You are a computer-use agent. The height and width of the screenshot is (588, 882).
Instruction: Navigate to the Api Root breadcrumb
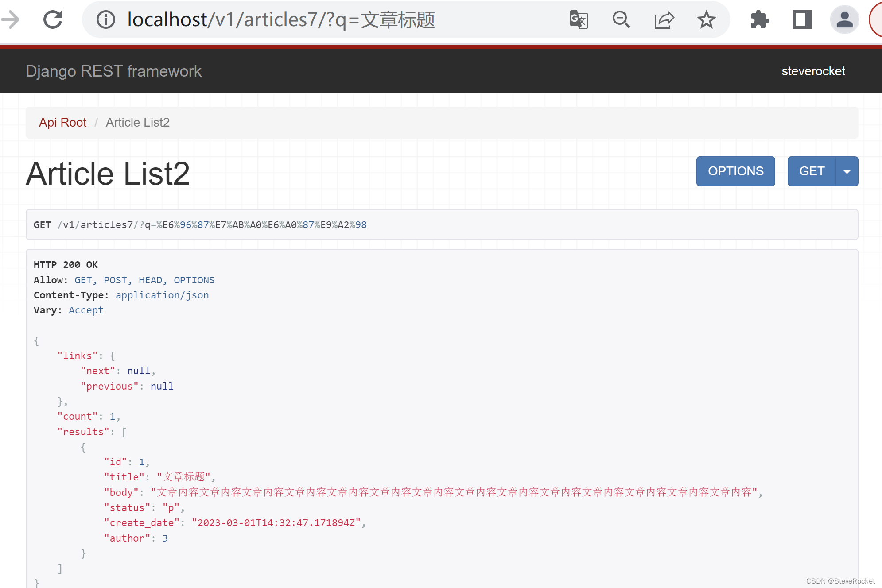(63, 122)
